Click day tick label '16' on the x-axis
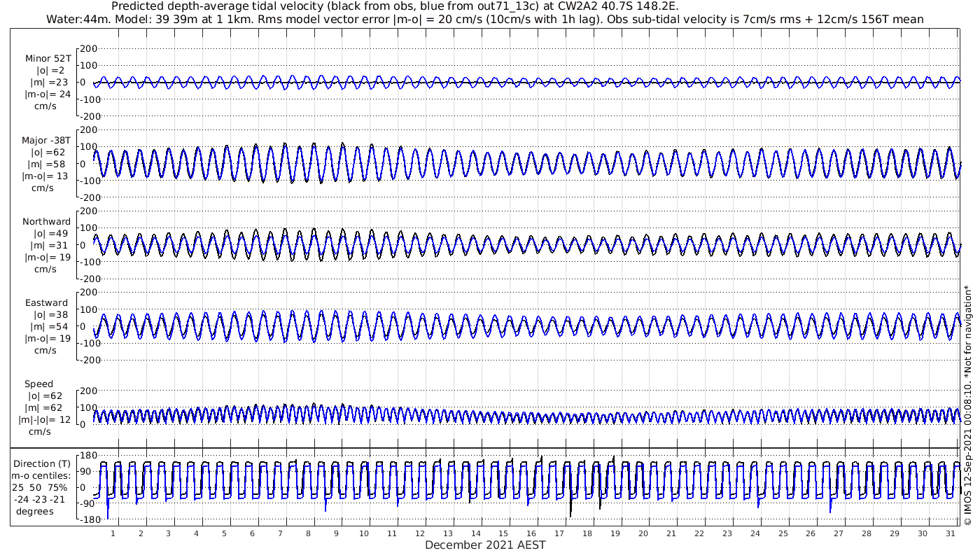The width and height of the screenshot is (980, 560). pos(532,533)
